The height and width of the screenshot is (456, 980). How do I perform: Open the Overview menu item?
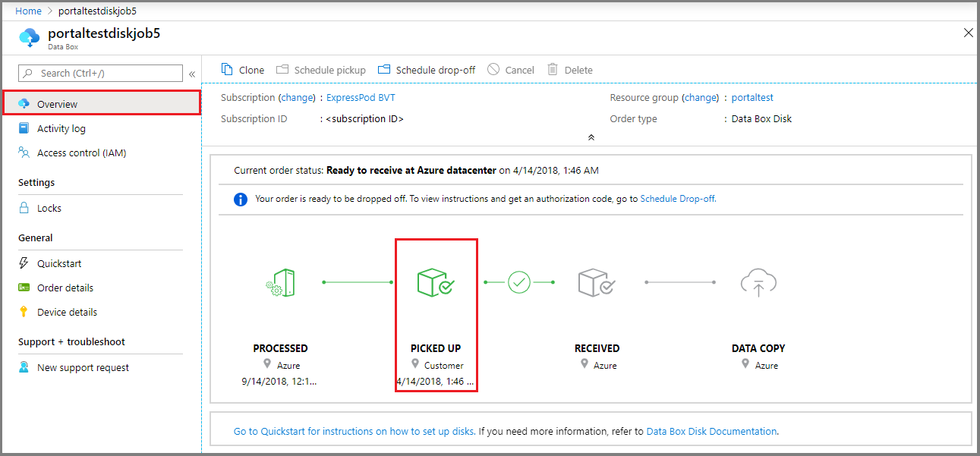(x=102, y=103)
